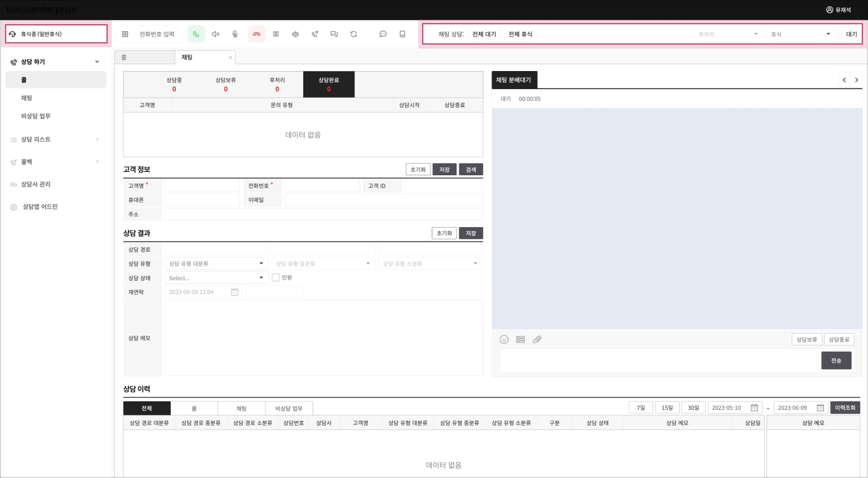The image size is (868, 478).
Task: Click the 고객명 input field
Action: tap(202, 185)
